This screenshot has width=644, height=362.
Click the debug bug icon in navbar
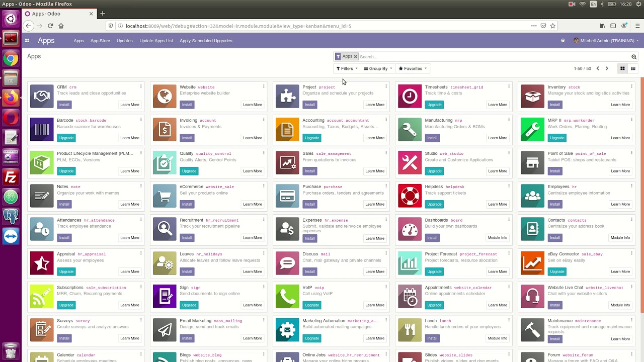562,41
